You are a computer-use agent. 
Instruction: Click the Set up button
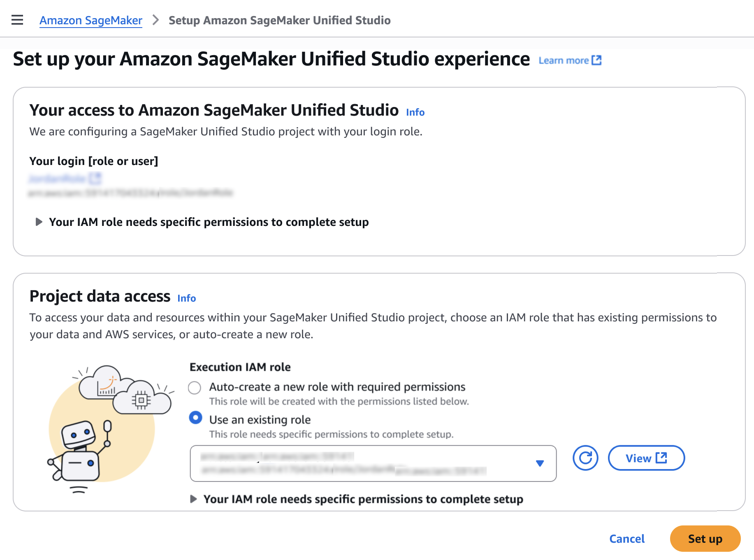705,539
